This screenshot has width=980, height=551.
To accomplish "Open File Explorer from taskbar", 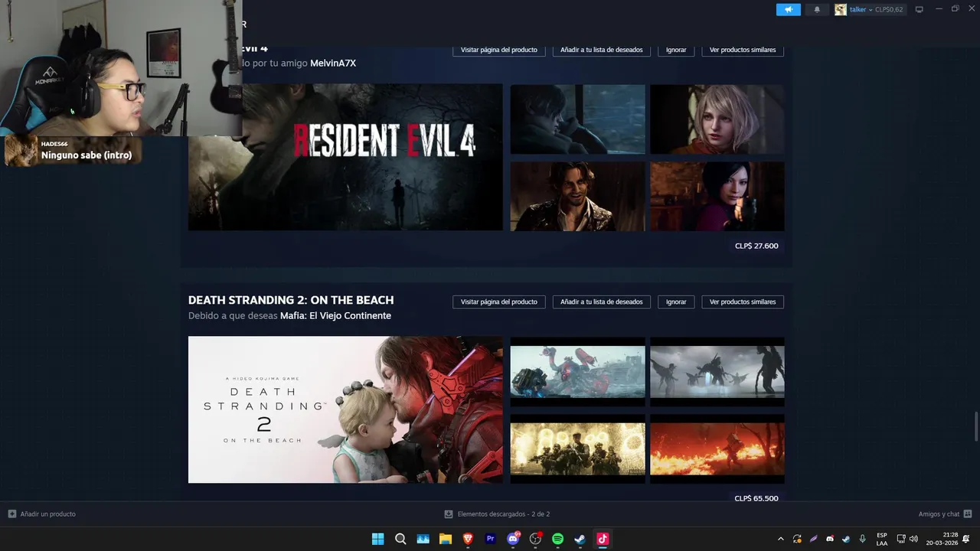I will [445, 539].
